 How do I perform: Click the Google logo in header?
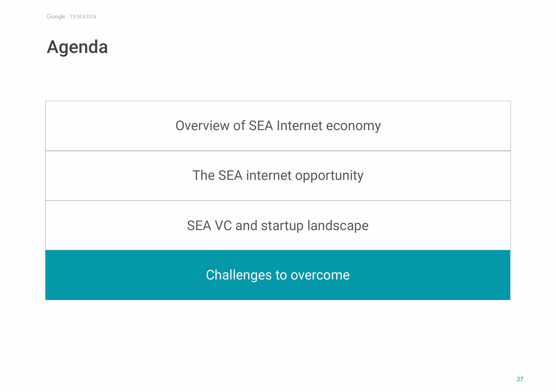point(56,16)
